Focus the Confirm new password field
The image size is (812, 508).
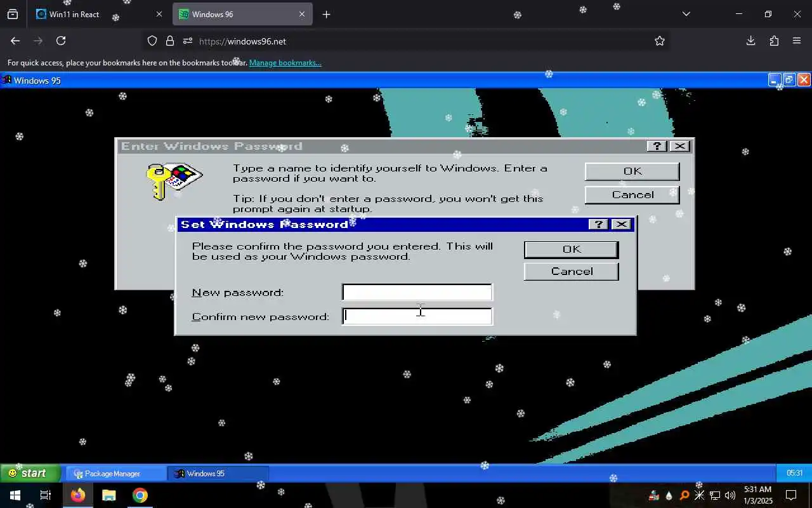click(417, 316)
